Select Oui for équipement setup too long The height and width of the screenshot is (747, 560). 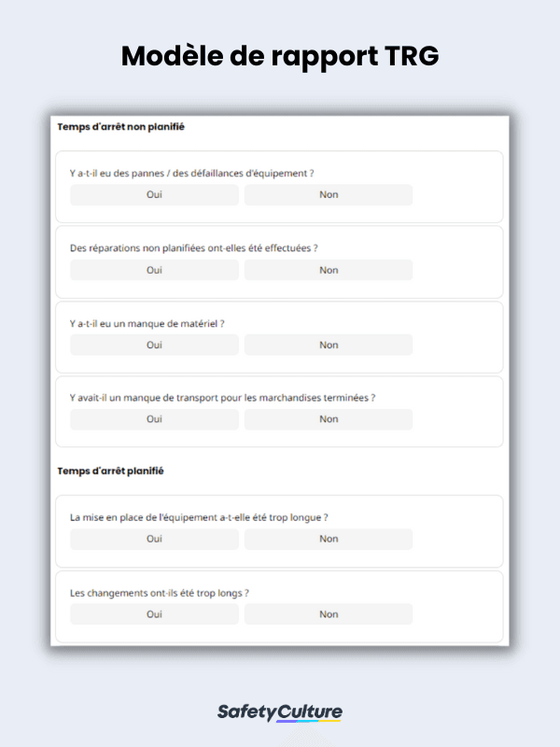coord(154,539)
